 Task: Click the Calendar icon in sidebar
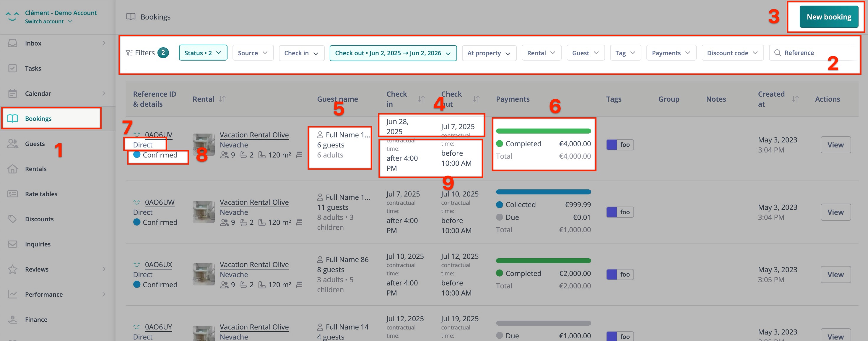click(x=12, y=93)
